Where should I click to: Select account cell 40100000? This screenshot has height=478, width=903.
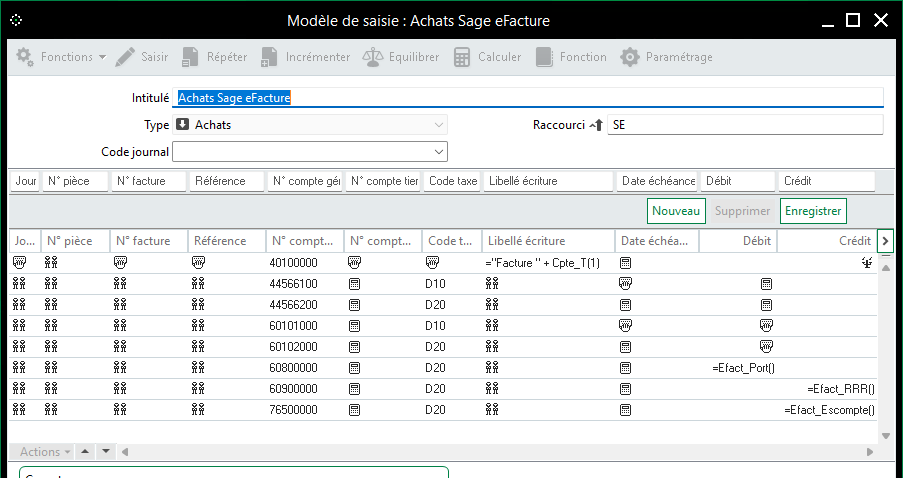point(293,263)
